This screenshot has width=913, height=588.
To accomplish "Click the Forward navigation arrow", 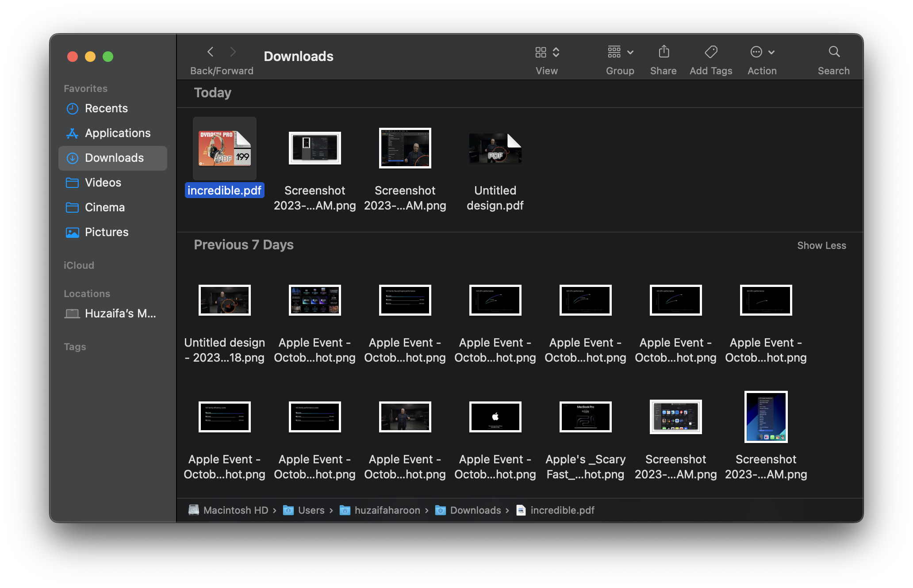I will [x=233, y=52].
